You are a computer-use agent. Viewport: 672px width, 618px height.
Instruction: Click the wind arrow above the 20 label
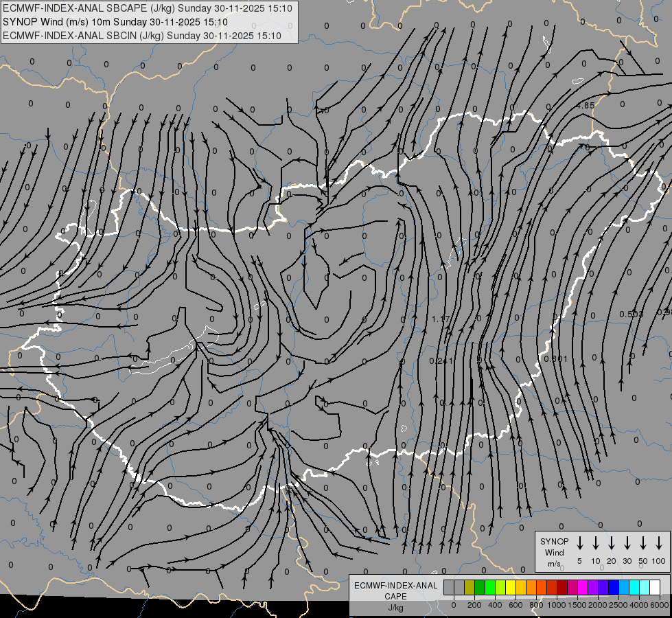click(611, 543)
